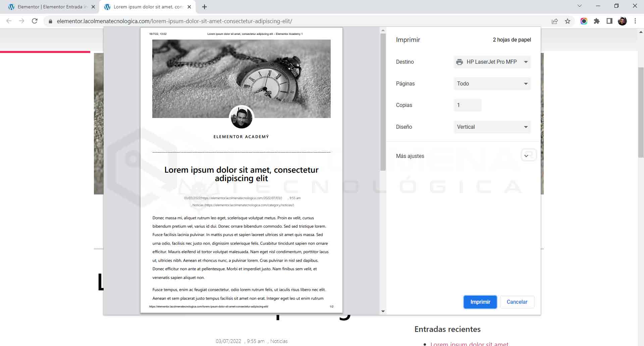Click the back navigation arrow

(x=8, y=21)
